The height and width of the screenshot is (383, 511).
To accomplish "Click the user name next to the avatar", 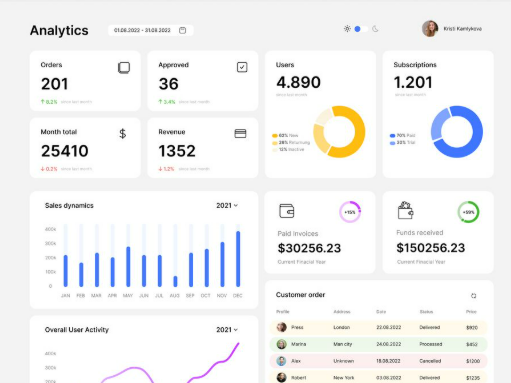I will click(462, 29).
